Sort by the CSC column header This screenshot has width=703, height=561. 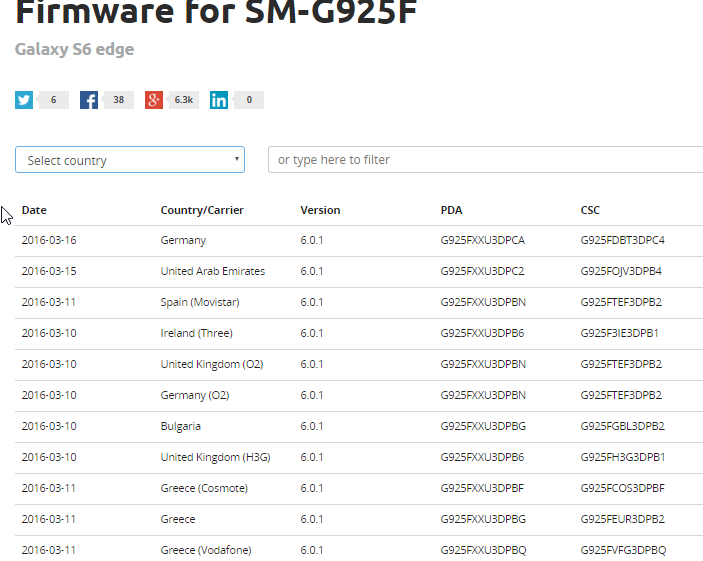590,210
